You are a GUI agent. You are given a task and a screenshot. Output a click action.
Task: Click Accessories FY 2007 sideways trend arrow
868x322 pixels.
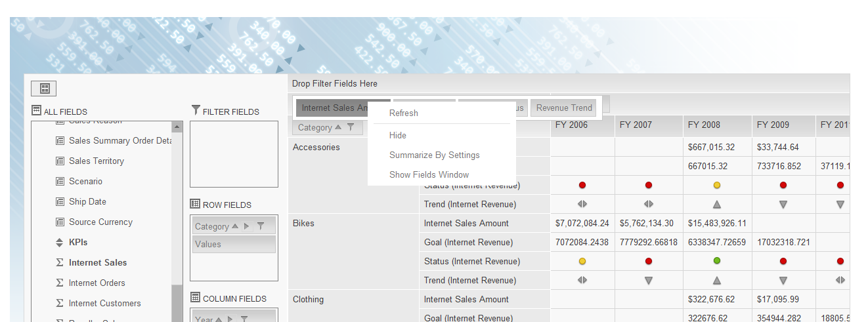click(649, 204)
